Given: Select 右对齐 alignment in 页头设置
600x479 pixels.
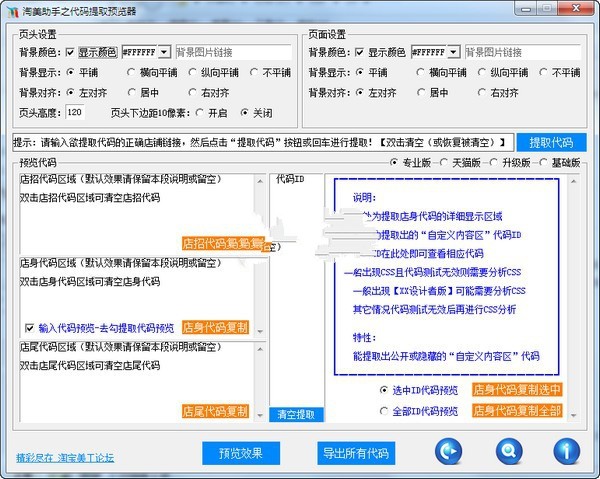Looking at the screenshot, I should point(192,93).
